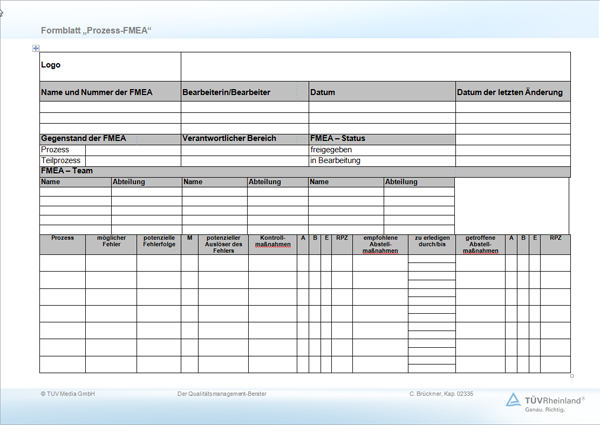This screenshot has height=425, width=600.
Task: Click the empty field next to Prozess
Action: [x=132, y=149]
